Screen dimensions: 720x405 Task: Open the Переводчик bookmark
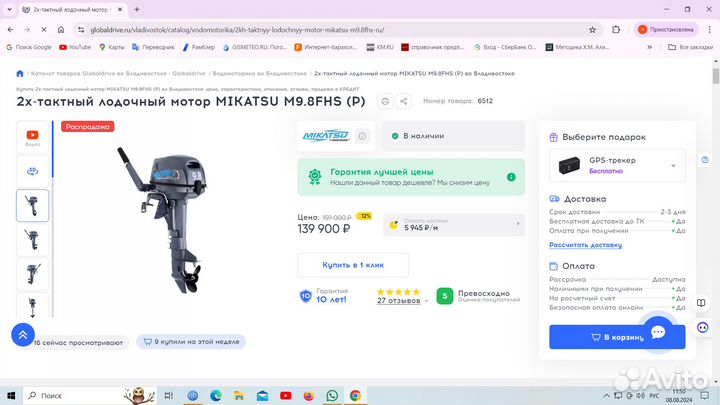pyautogui.click(x=153, y=47)
